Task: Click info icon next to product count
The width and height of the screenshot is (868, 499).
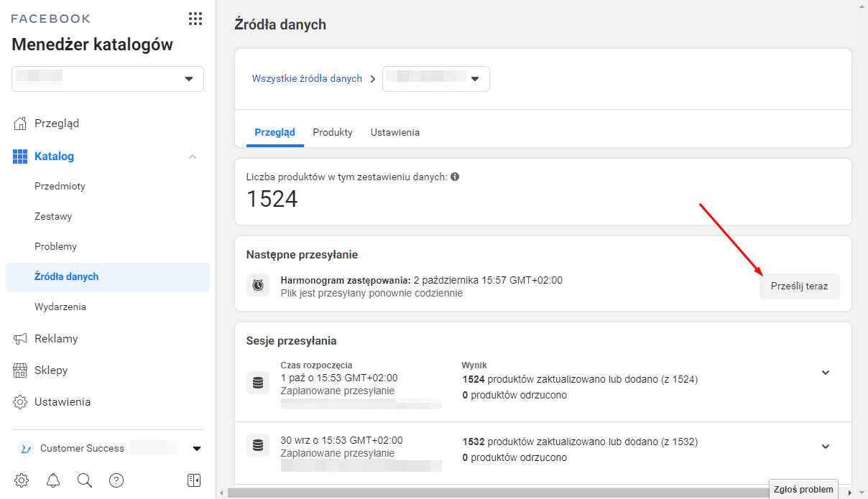Action: coord(455,177)
